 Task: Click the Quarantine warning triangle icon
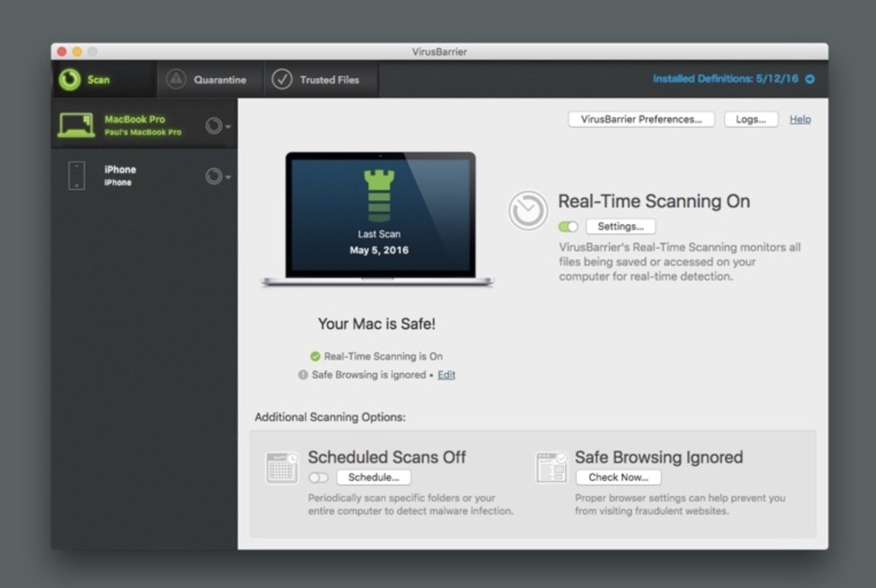[176, 80]
